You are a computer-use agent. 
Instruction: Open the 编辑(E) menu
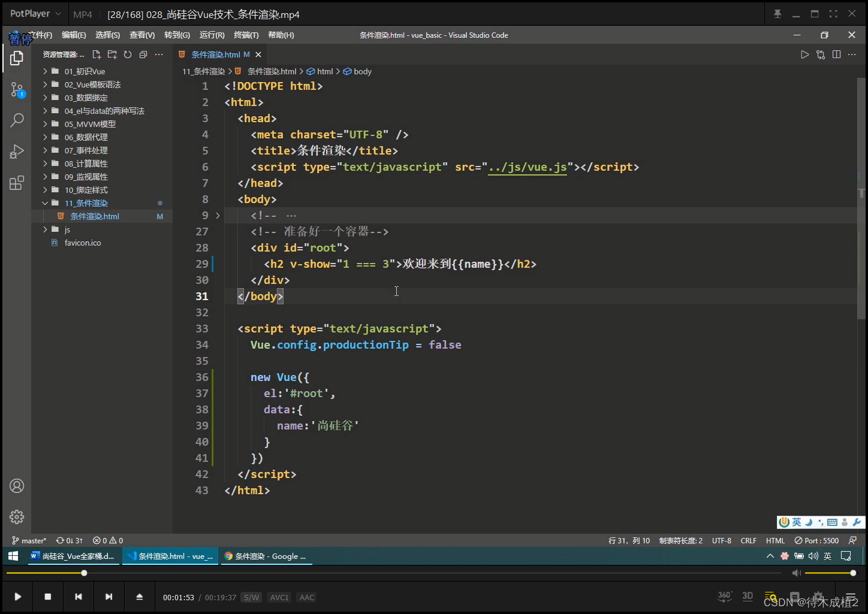(x=74, y=35)
